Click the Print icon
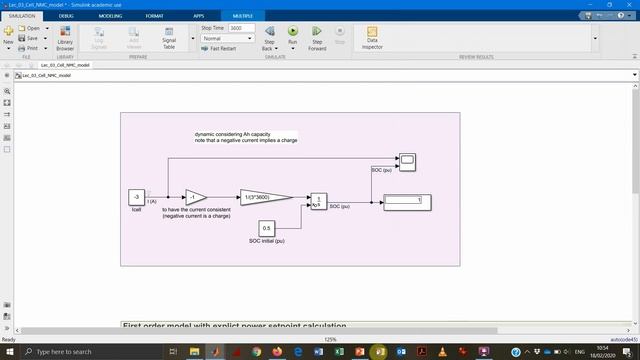Viewport: 640px width, 360px height. [x=22, y=48]
